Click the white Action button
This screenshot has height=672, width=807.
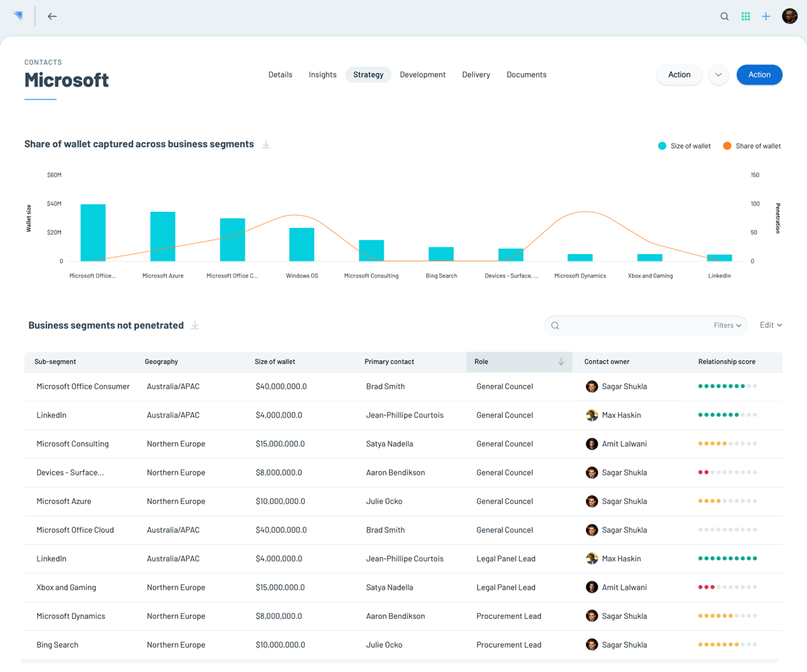pos(679,75)
